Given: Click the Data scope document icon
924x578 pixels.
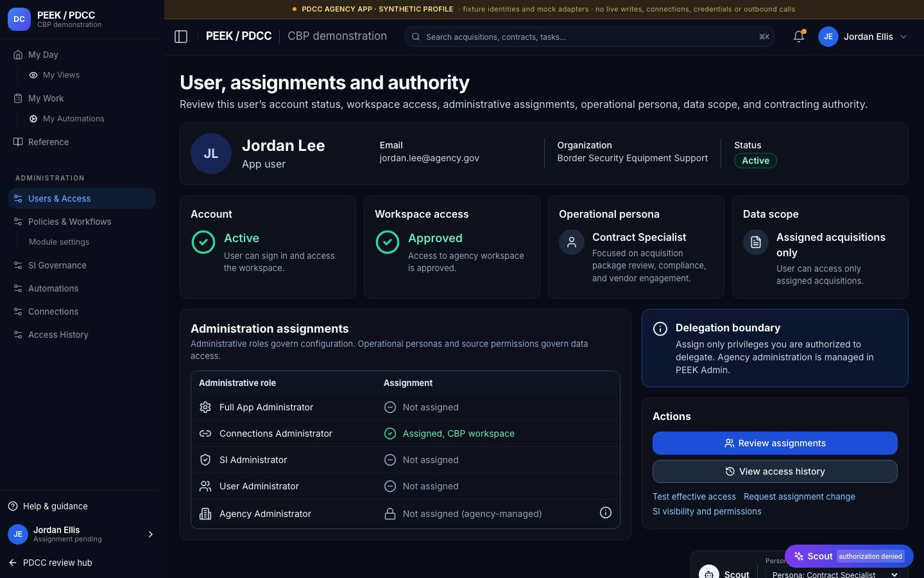Looking at the screenshot, I should [x=756, y=242].
